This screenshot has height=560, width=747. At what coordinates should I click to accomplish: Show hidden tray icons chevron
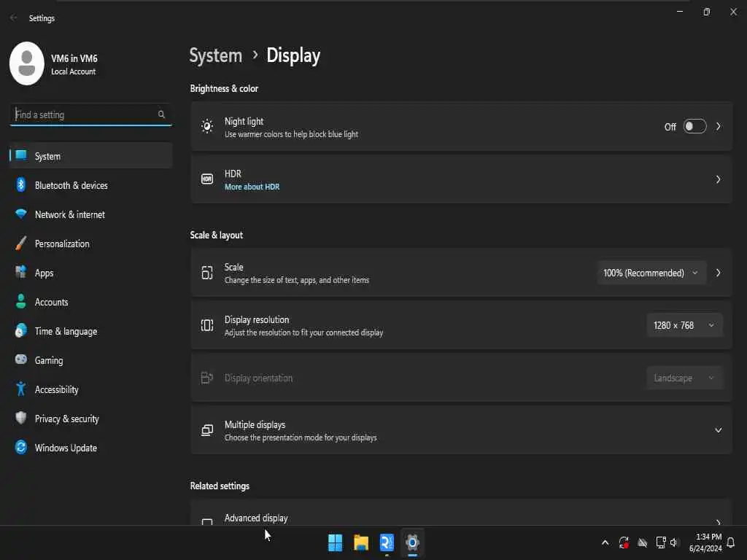tap(605, 542)
